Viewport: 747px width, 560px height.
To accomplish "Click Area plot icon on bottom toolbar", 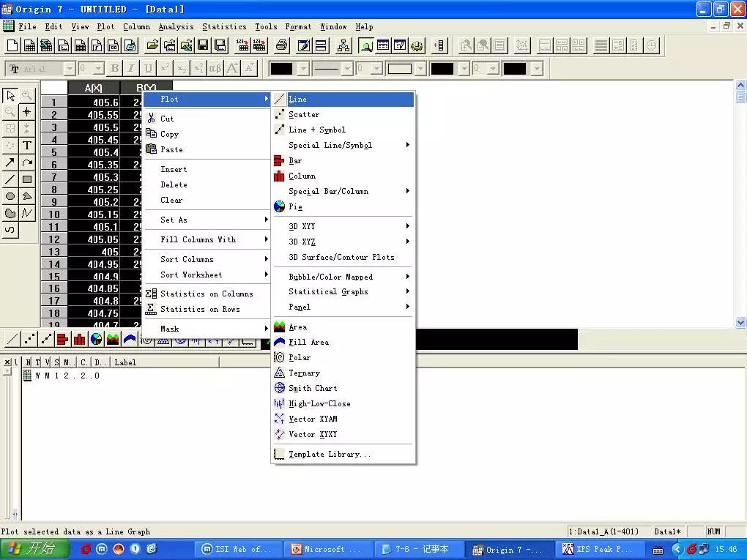I will point(113,339).
